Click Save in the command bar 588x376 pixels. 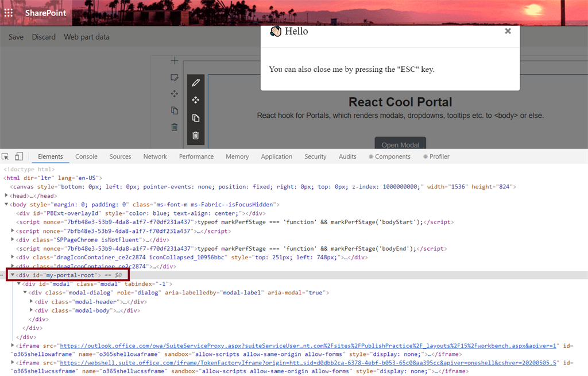pyautogui.click(x=16, y=37)
